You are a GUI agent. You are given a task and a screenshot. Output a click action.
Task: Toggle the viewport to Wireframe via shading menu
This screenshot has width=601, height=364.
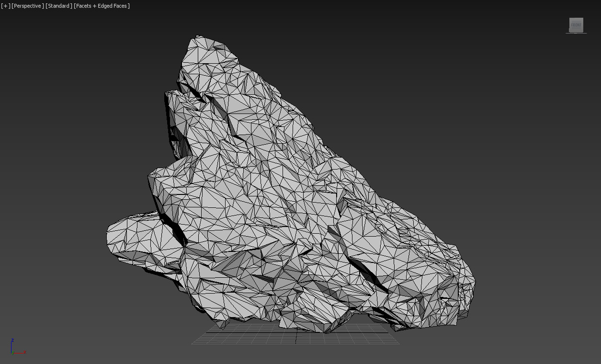(x=102, y=6)
